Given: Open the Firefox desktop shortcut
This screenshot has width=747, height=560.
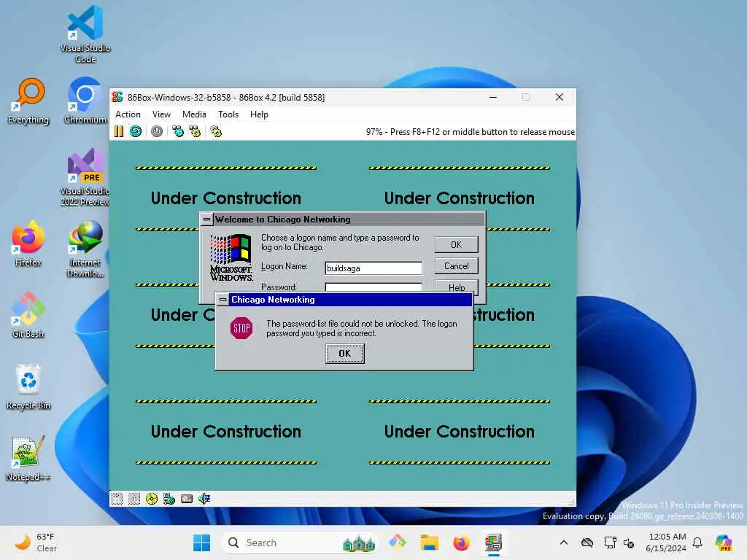Looking at the screenshot, I should click(28, 244).
